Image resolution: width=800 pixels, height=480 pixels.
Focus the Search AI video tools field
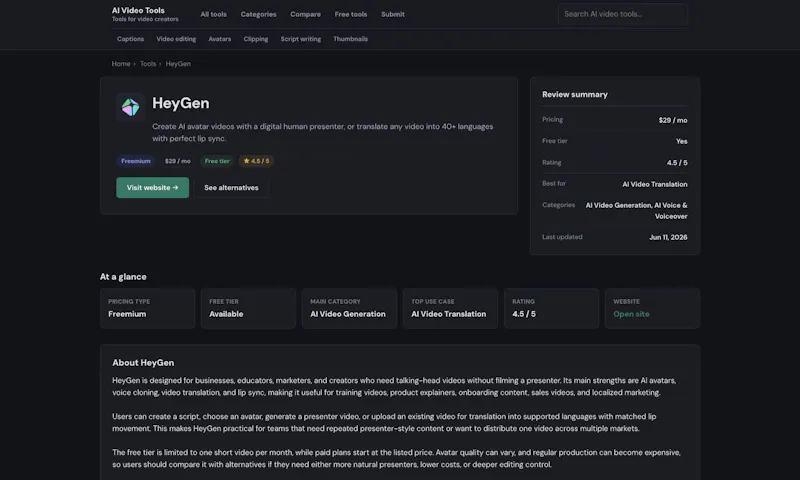tap(622, 14)
